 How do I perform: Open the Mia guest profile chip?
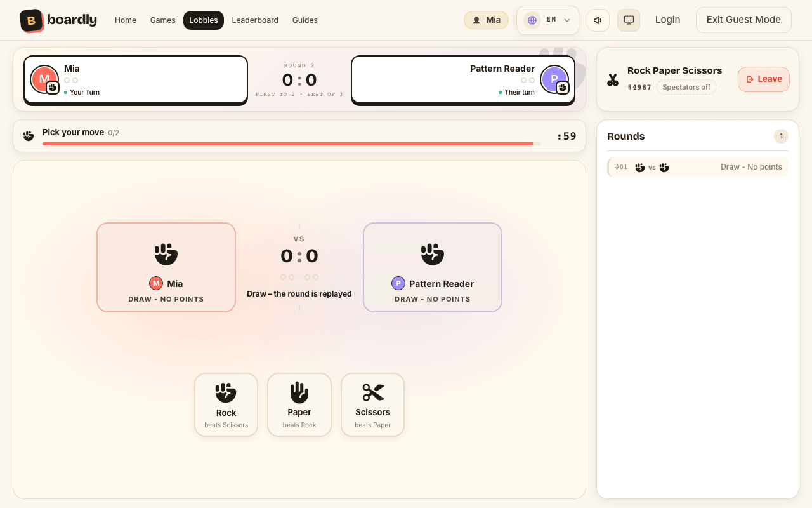(487, 20)
